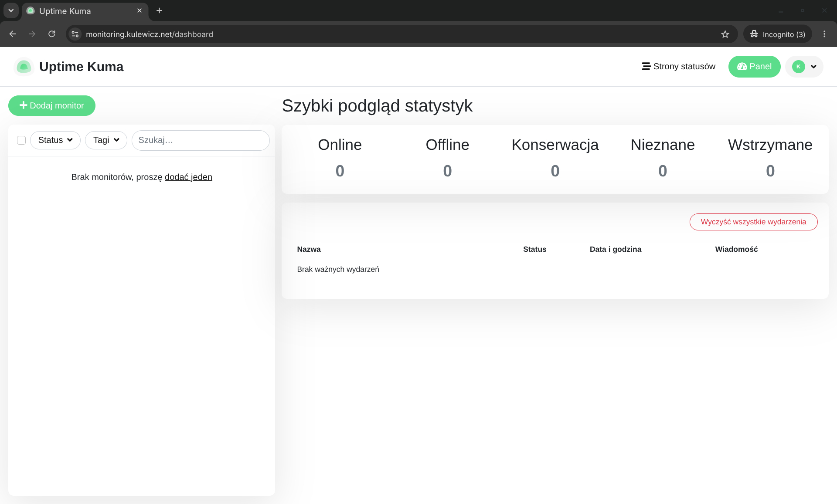837x504 pixels.
Task: Open a new browser tab
Action: [x=159, y=10]
